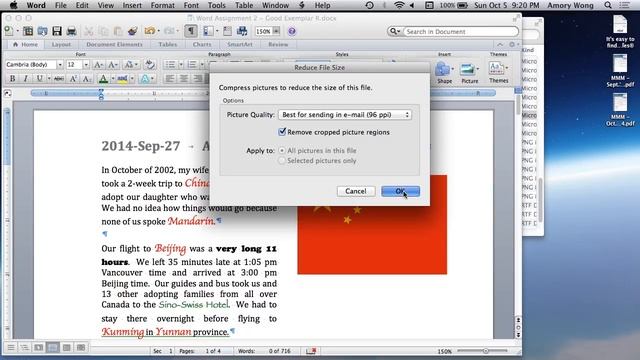Toggle Remove cropped picture regions checkbox
Screen dimensions: 640x360
tap(282, 132)
